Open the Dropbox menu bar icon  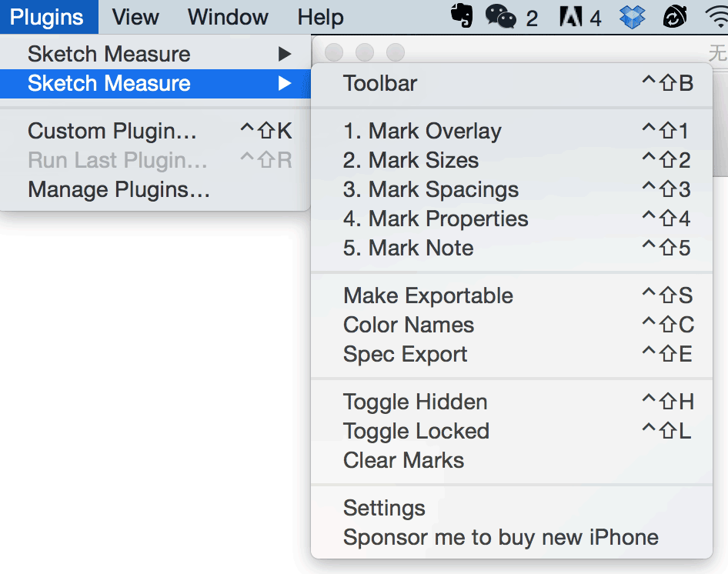[633, 16]
